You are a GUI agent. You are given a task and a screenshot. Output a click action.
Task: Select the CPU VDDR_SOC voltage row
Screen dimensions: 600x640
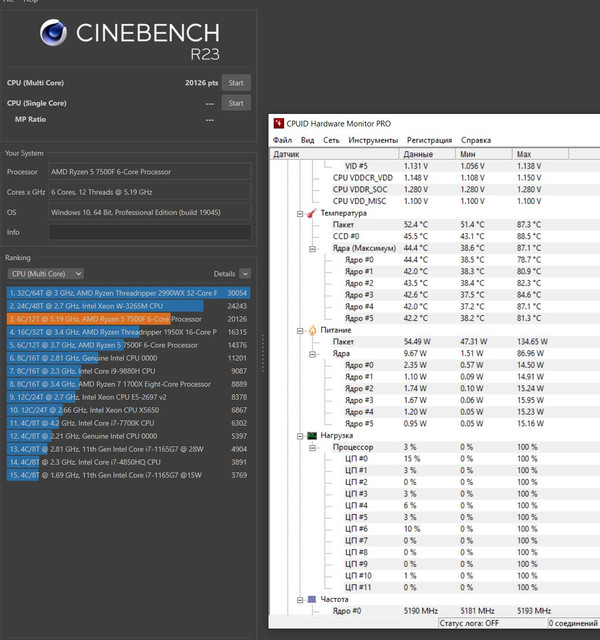click(x=435, y=190)
